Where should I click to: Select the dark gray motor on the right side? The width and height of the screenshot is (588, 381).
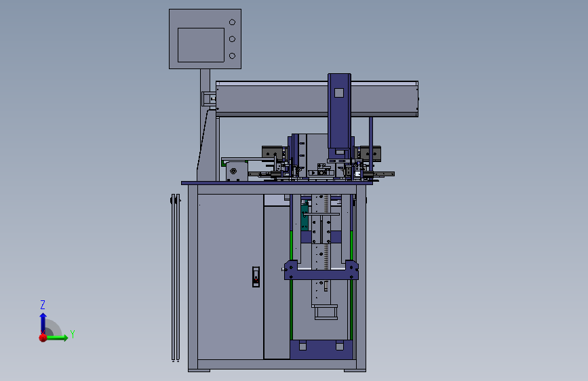pyautogui.click(x=370, y=153)
